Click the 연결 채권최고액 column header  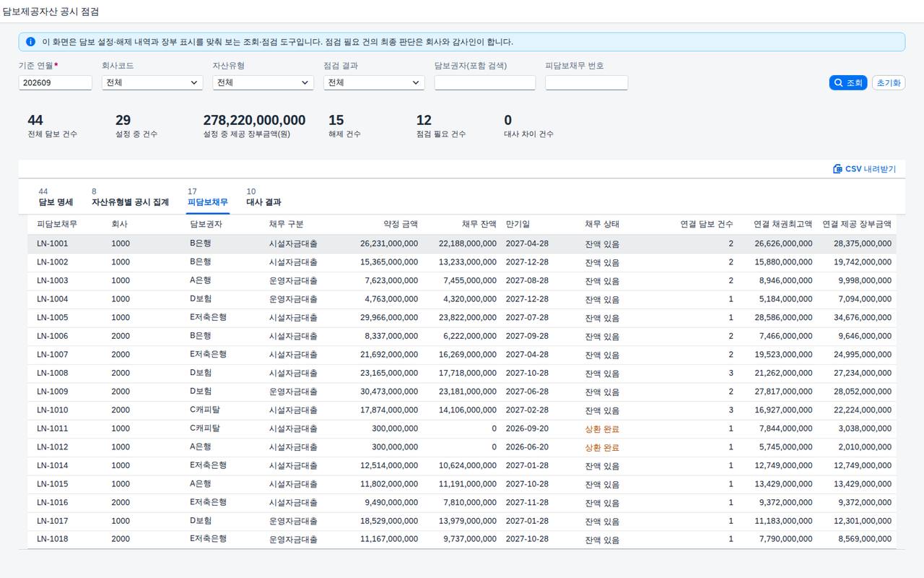(x=783, y=225)
